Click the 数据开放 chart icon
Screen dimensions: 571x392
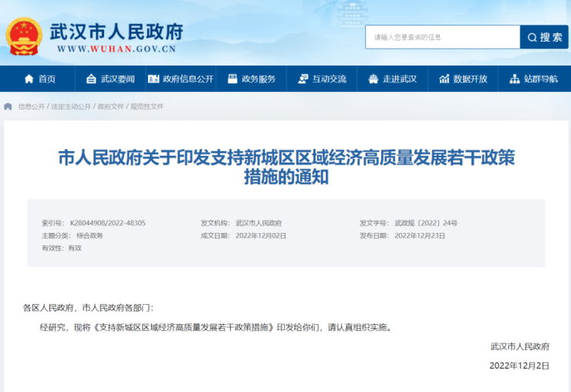444,79
